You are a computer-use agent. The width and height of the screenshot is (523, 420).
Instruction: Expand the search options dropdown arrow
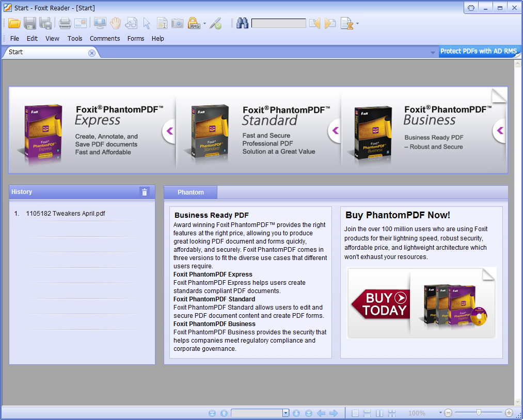pos(357,24)
